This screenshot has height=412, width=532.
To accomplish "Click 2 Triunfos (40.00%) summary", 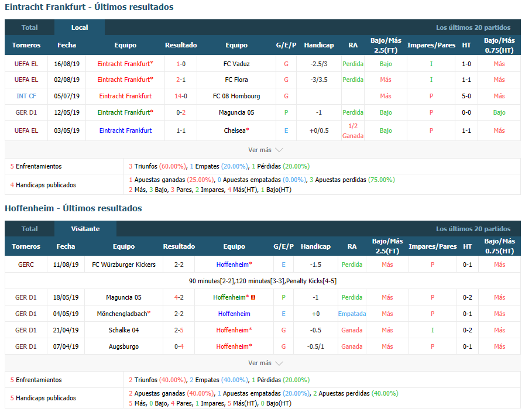I will pyautogui.click(x=157, y=380).
